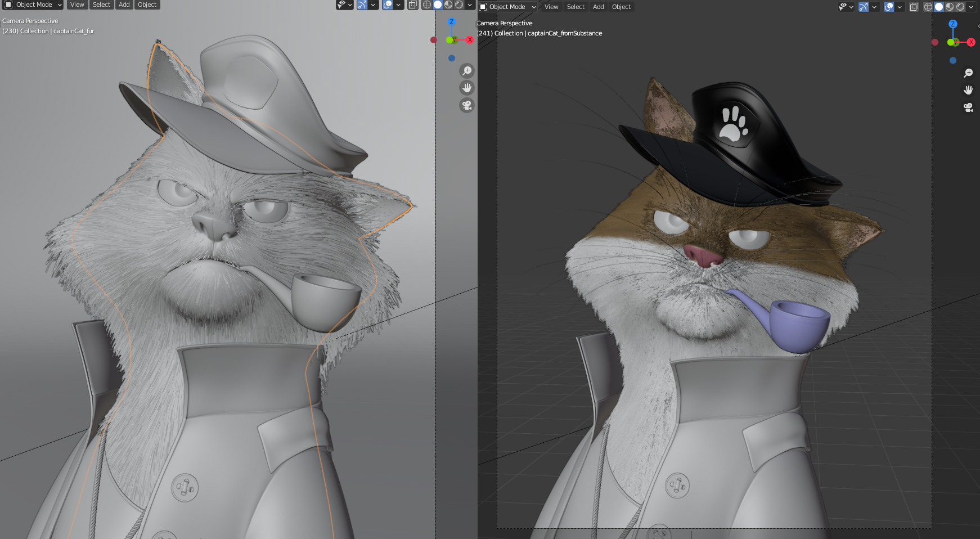This screenshot has width=980, height=539.
Task: Expand right viewport sidebar arrow
Action: (x=978, y=26)
